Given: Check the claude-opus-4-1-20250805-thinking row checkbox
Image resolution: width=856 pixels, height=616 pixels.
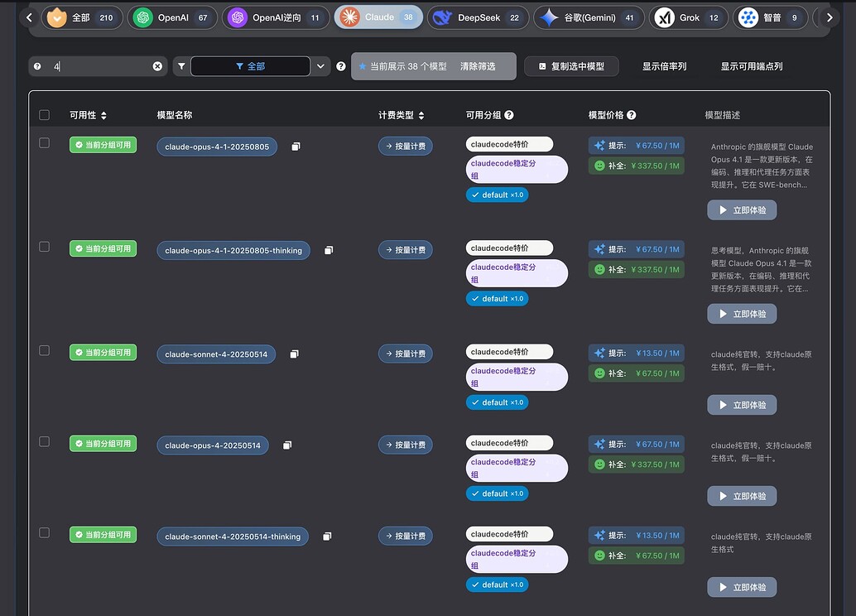Looking at the screenshot, I should tap(44, 246).
